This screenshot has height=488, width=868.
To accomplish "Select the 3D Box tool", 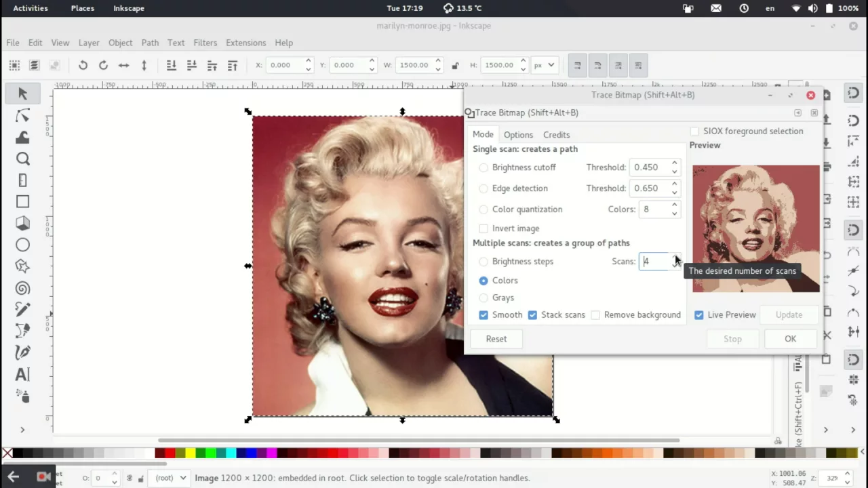I will tap(22, 223).
